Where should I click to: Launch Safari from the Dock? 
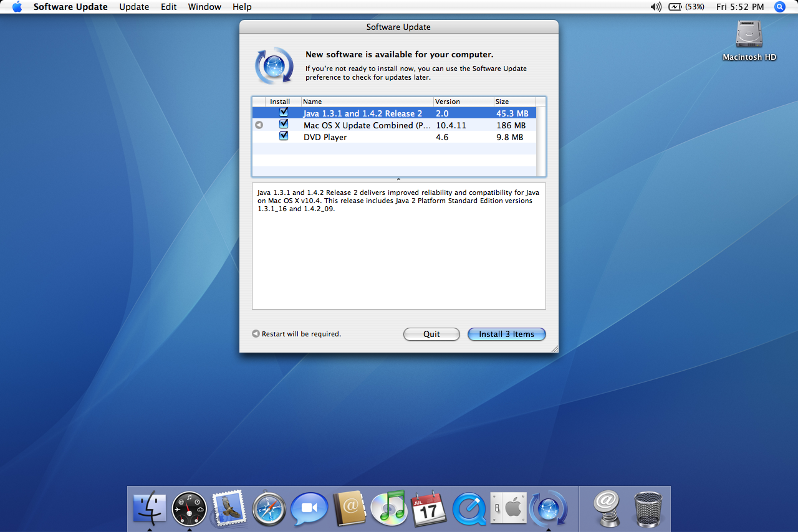[269, 509]
